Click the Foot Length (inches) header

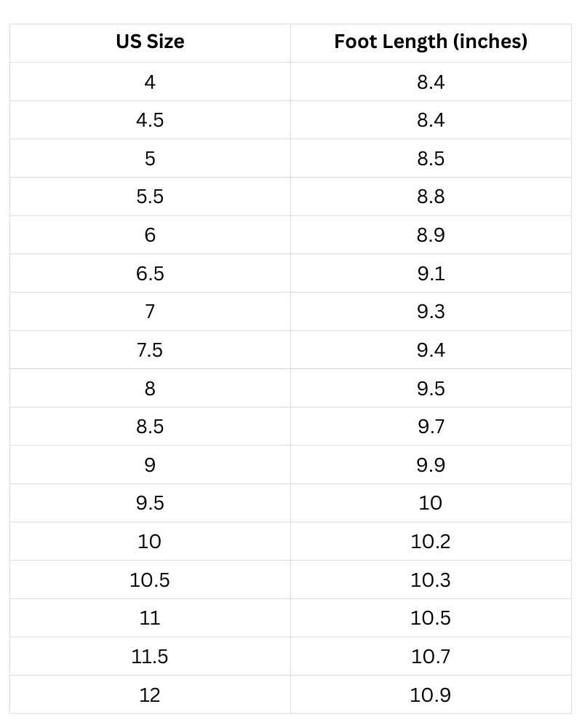(x=431, y=43)
